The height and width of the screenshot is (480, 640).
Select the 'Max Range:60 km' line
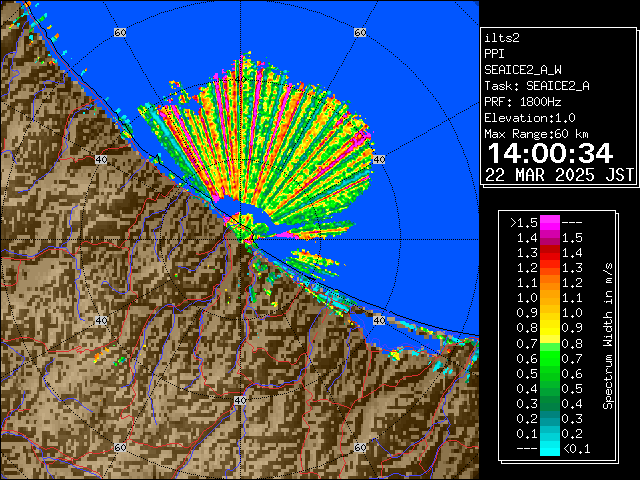tap(536, 134)
